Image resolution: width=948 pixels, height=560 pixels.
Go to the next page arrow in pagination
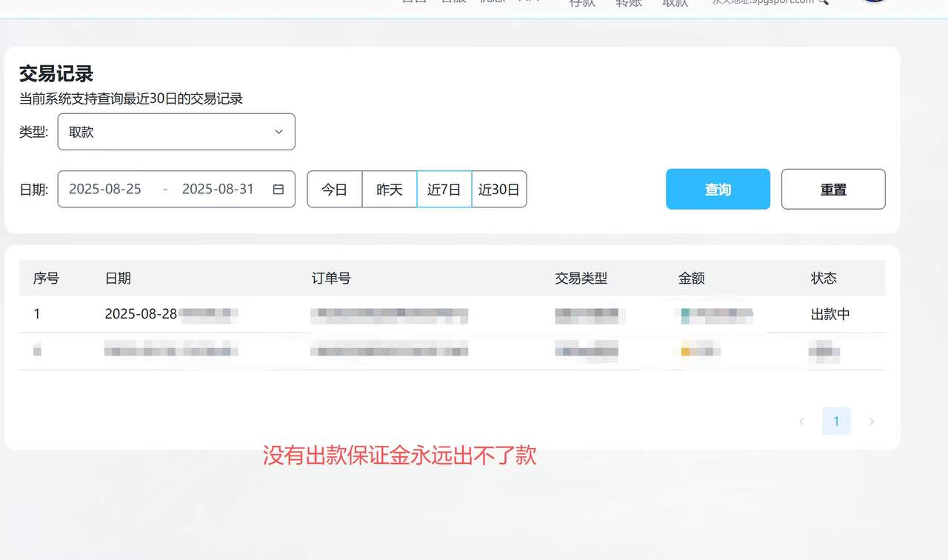(871, 421)
